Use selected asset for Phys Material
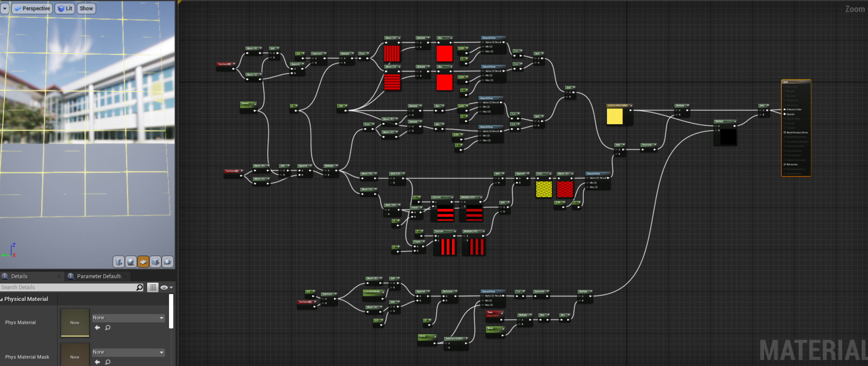Image resolution: width=868 pixels, height=366 pixels. [98, 328]
